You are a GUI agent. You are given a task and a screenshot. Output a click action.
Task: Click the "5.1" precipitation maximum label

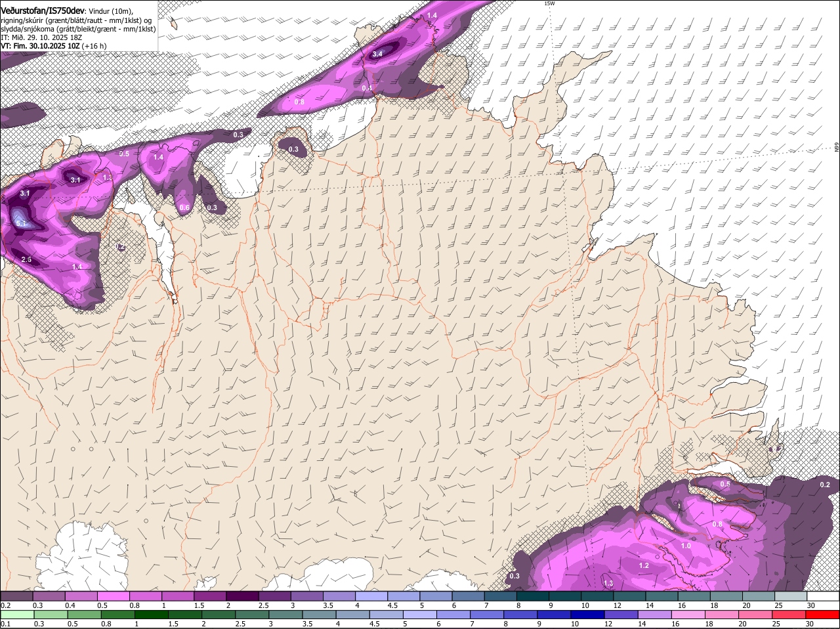(x=21, y=224)
